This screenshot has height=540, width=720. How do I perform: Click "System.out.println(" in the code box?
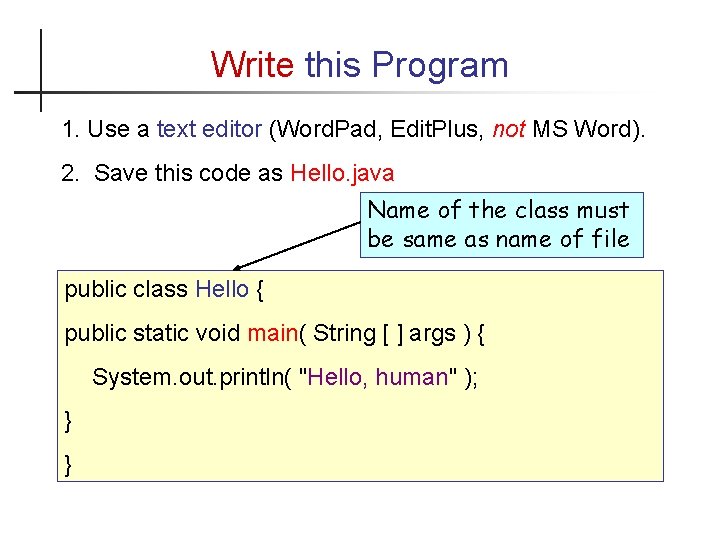click(192, 378)
